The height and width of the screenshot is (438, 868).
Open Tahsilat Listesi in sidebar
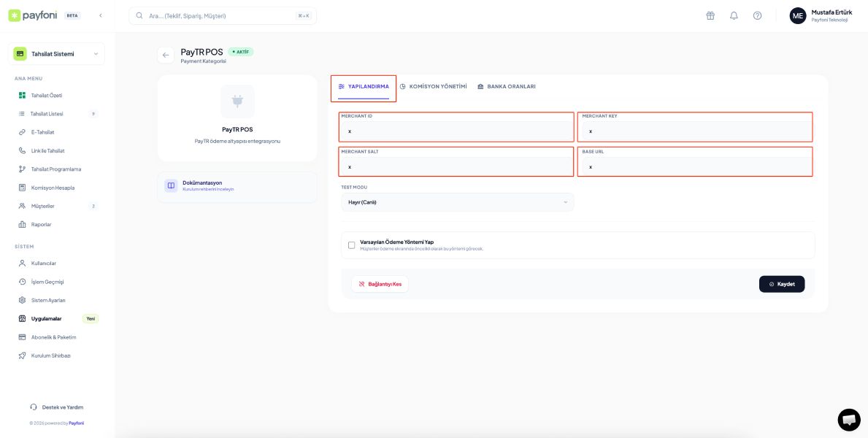(47, 114)
